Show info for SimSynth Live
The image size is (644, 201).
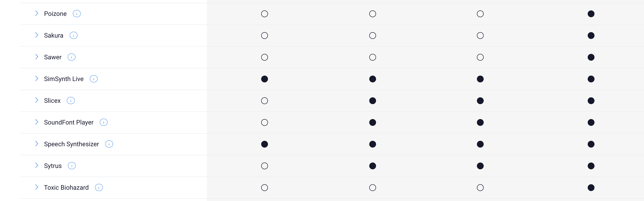tap(93, 79)
